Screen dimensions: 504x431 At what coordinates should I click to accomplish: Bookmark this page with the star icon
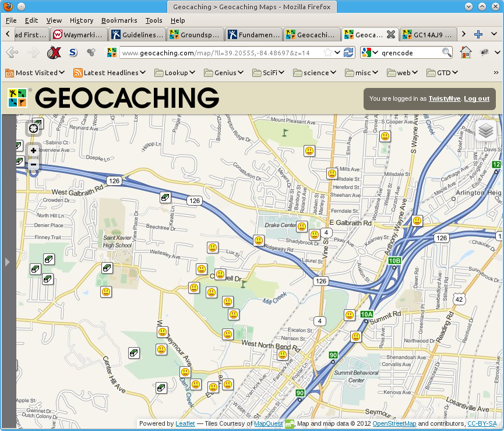point(327,52)
